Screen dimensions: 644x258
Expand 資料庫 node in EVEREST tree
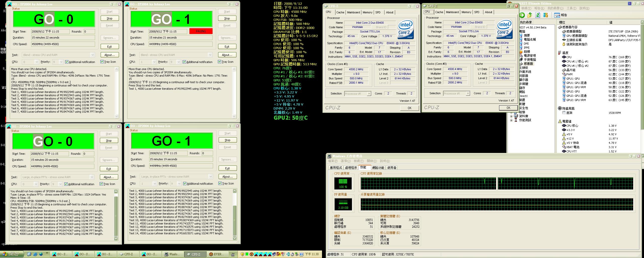tap(511, 116)
